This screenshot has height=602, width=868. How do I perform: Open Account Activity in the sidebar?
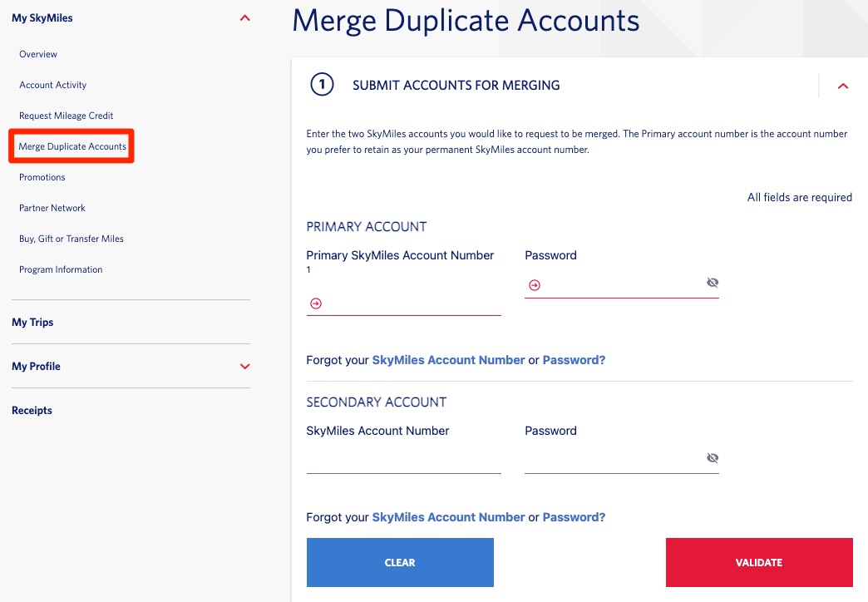(x=52, y=84)
